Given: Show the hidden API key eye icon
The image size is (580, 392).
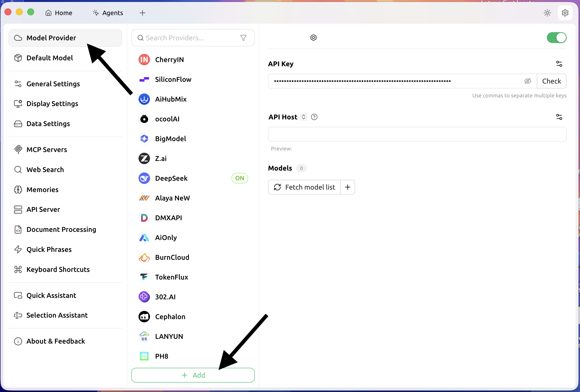Looking at the screenshot, I should click(528, 81).
